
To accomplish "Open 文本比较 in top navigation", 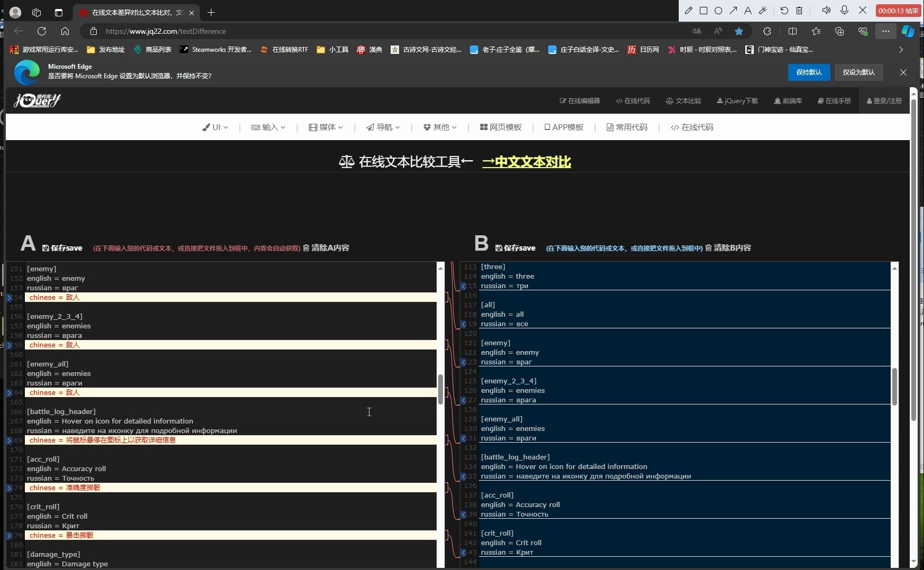I will [x=683, y=101].
